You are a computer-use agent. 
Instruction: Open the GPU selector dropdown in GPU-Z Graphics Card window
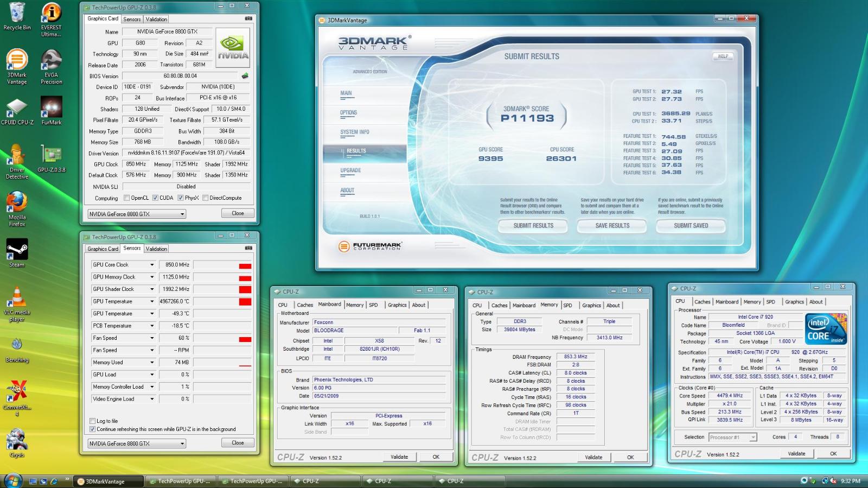(137, 214)
